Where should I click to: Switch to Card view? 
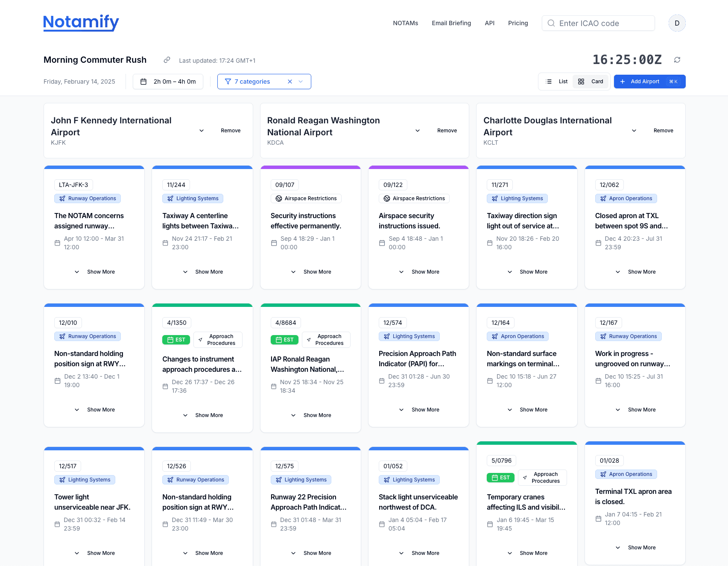coord(591,82)
